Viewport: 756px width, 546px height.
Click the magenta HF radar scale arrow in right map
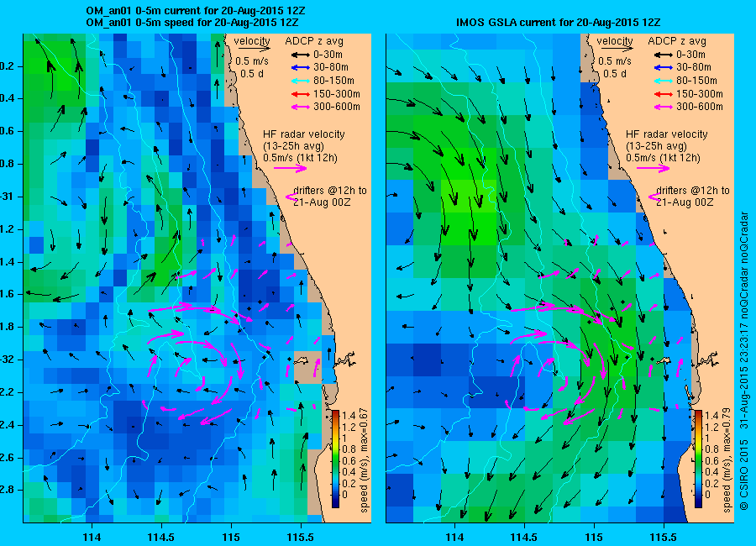[x=654, y=168]
